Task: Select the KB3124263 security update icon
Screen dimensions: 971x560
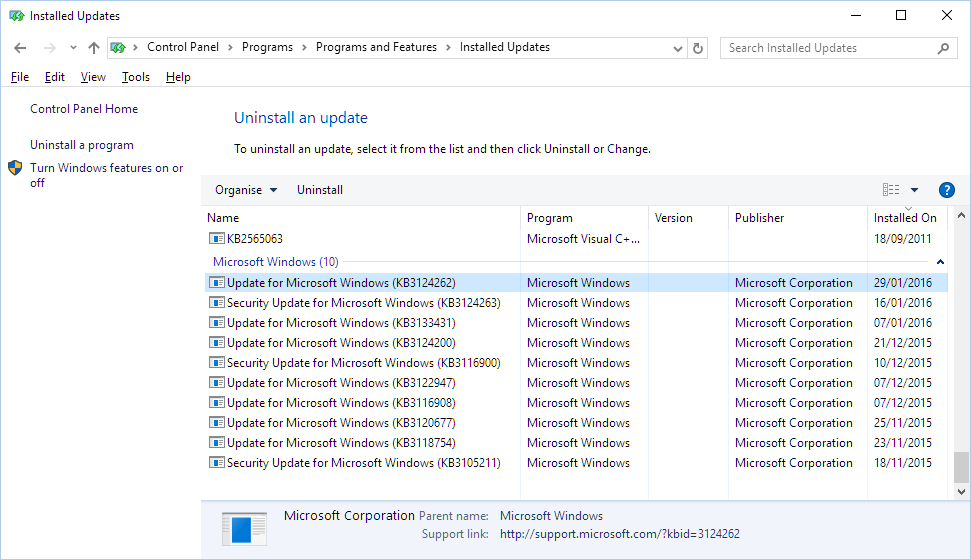Action: point(216,302)
